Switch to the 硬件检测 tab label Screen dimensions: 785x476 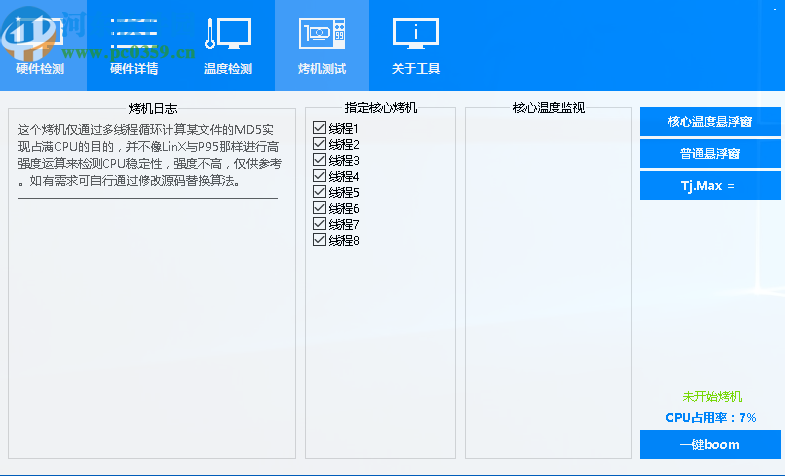pos(40,69)
